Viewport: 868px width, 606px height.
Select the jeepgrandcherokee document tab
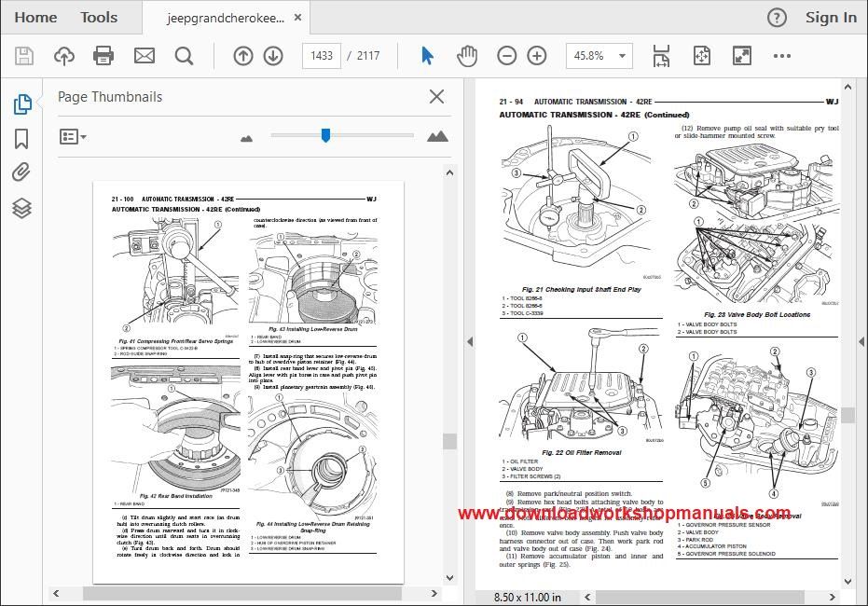pos(226,19)
